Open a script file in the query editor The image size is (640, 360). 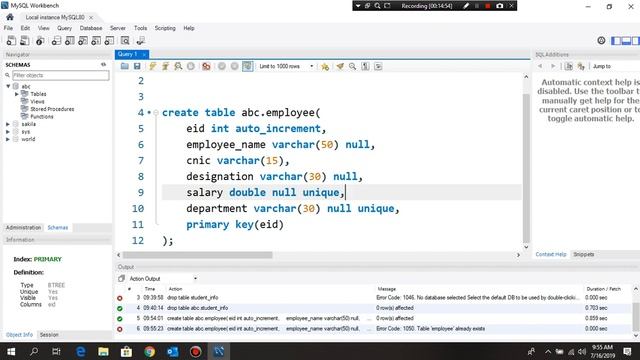pyautogui.click(x=124, y=66)
